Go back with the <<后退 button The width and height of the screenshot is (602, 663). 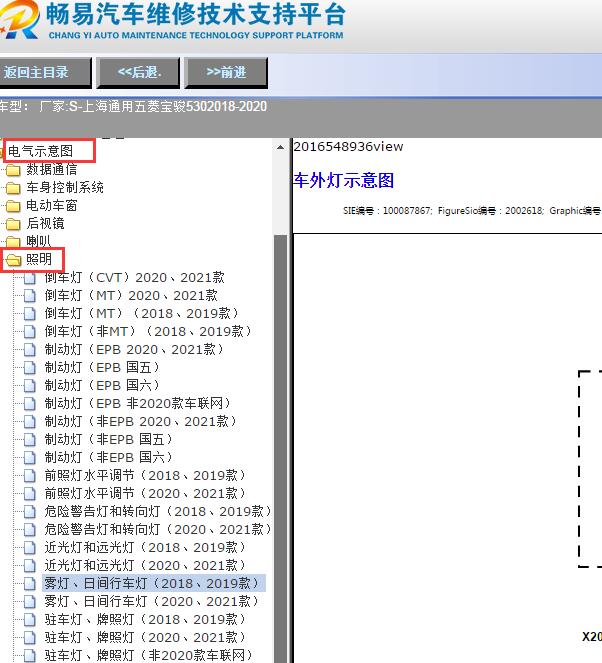tap(138, 73)
